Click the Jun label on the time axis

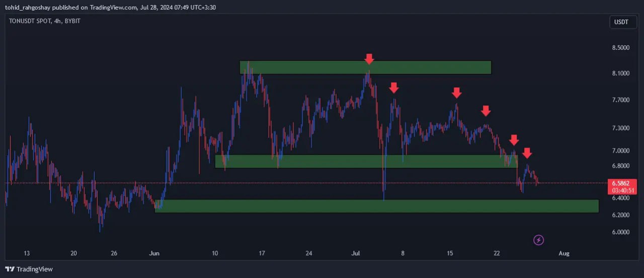[x=154, y=253]
